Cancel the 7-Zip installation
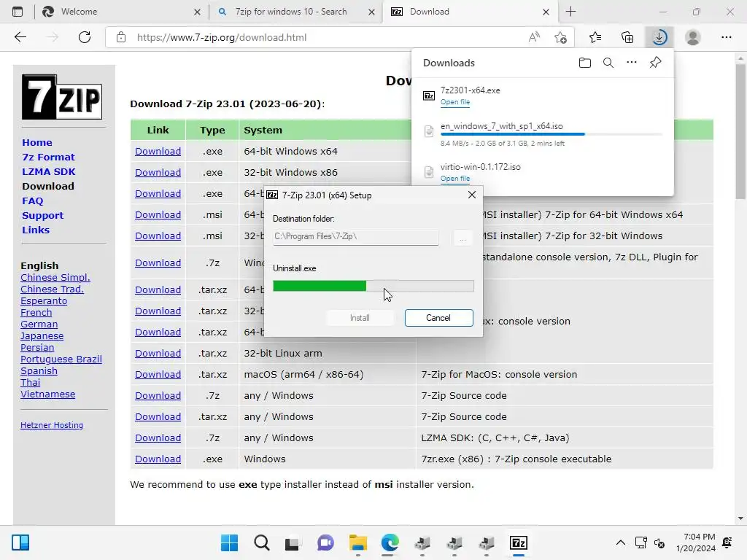Image resolution: width=747 pixels, height=560 pixels. 438,318
